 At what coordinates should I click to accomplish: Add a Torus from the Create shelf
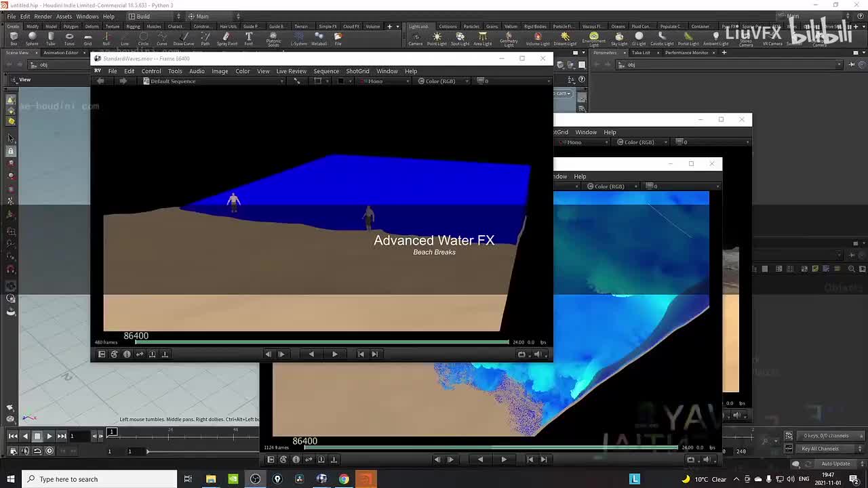[69, 39]
